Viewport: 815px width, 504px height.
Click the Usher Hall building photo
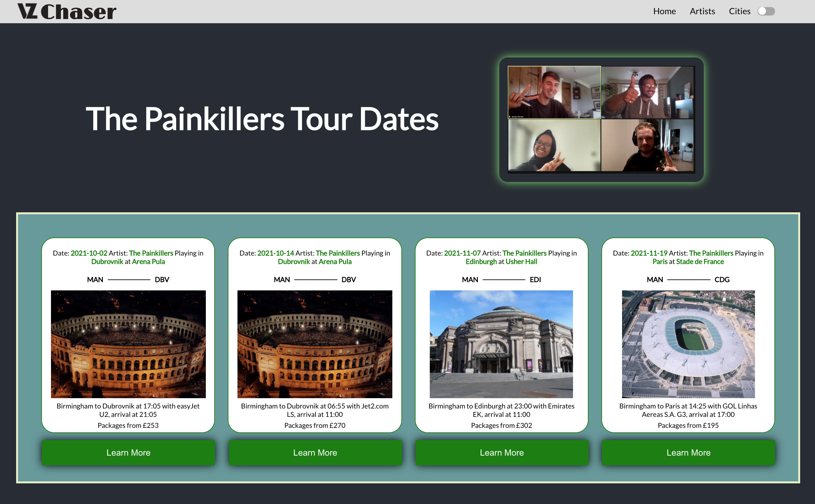501,344
